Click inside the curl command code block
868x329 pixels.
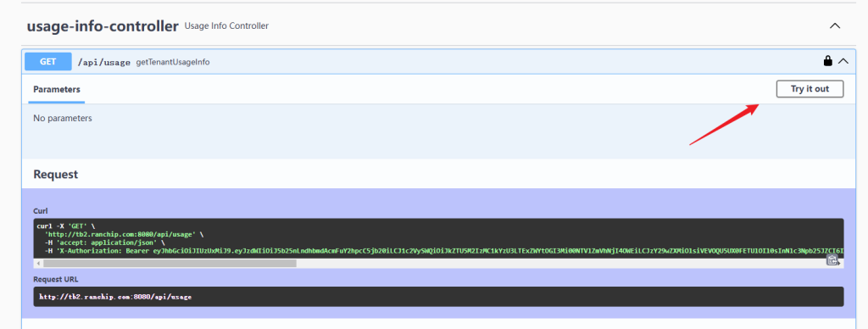[438, 239]
